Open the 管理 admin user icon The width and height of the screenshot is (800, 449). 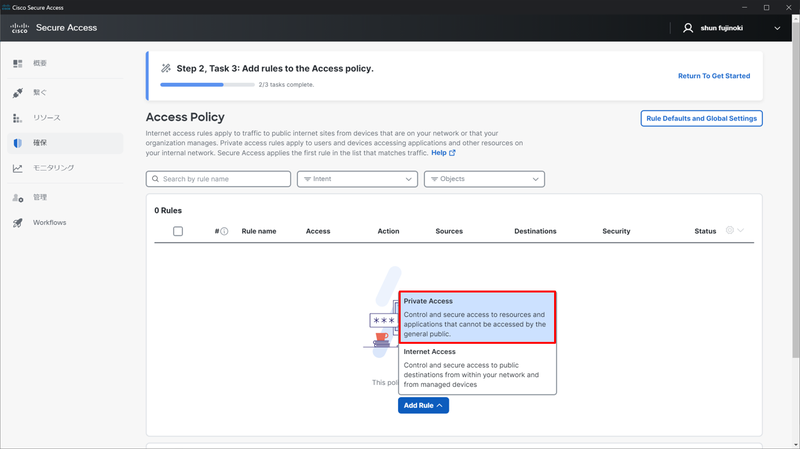pyautogui.click(x=18, y=197)
